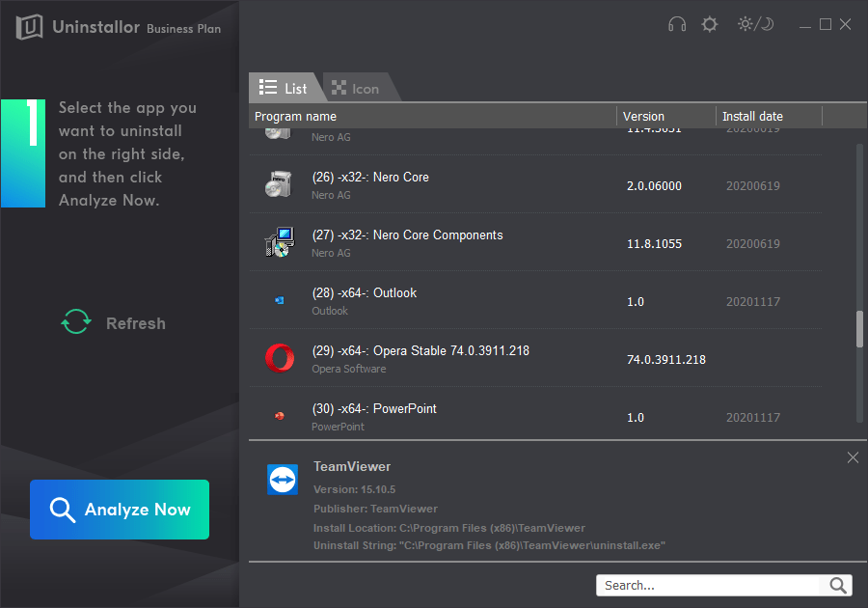The image size is (868, 608).
Task: Click the vertical scrollbar thumb
Action: [858, 329]
